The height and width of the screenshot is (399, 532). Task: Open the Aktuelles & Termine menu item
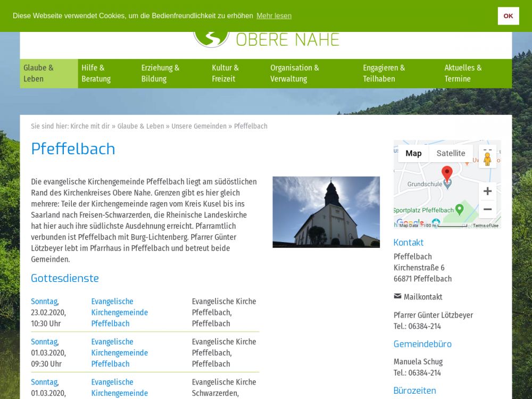coord(463,73)
